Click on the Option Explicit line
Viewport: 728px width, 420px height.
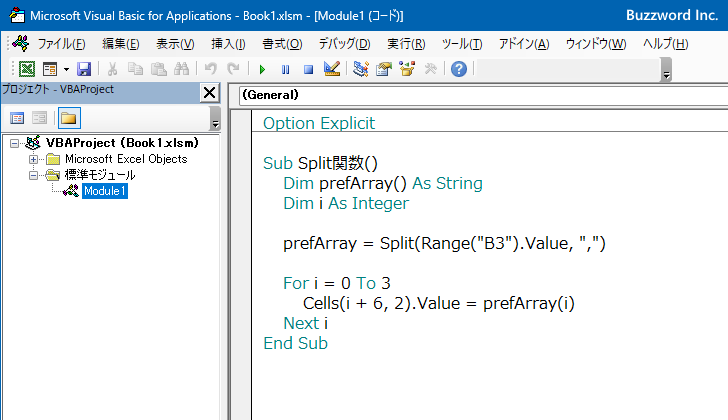click(318, 123)
